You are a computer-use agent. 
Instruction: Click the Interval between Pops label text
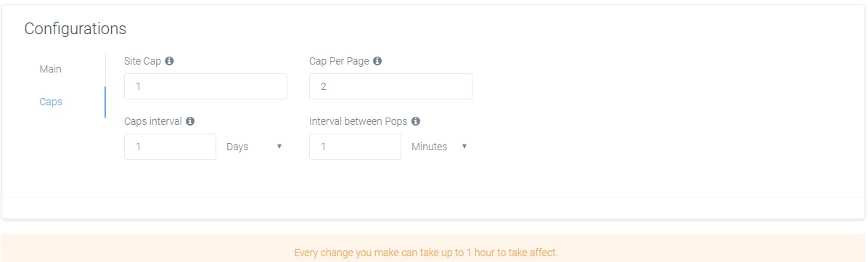point(359,121)
